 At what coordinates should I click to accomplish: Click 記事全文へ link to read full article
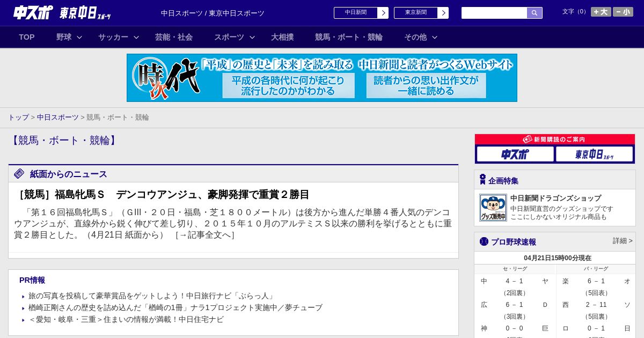click(204, 234)
